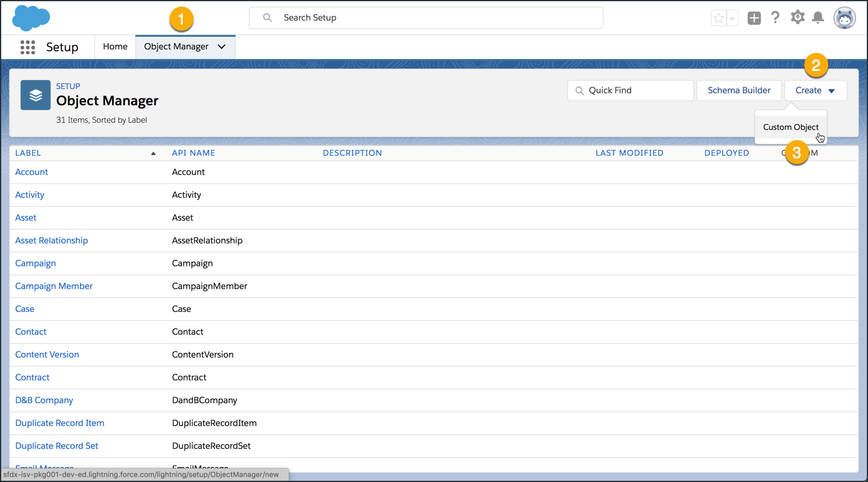Click the Salesforce cloud logo
The height and width of the screenshot is (482, 868).
(x=31, y=18)
